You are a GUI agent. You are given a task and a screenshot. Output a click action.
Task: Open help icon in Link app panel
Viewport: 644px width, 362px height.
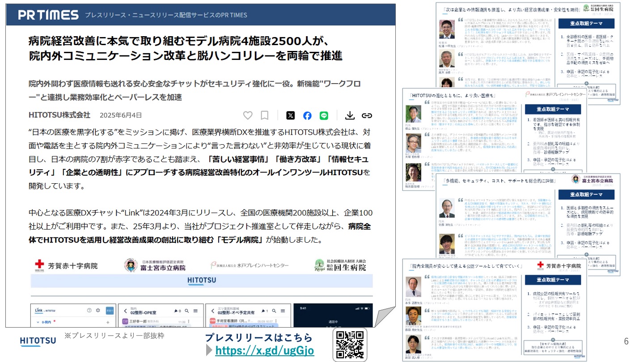(x=89, y=310)
